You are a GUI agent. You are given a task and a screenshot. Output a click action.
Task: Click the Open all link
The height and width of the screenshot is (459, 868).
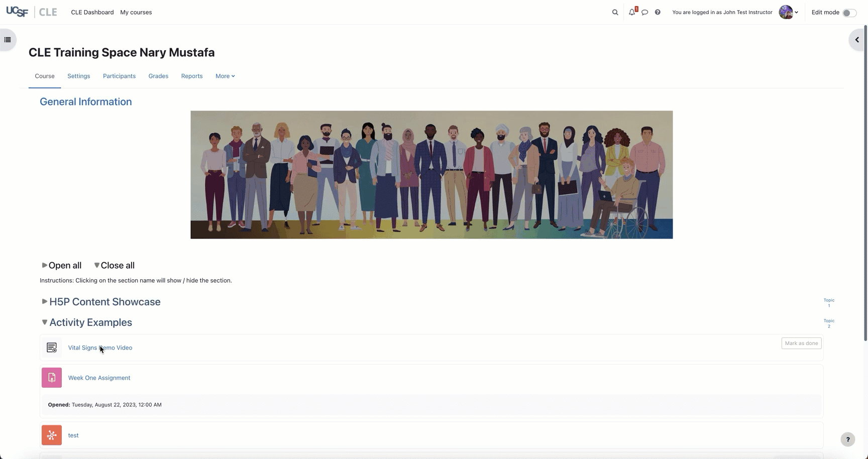[x=61, y=266]
